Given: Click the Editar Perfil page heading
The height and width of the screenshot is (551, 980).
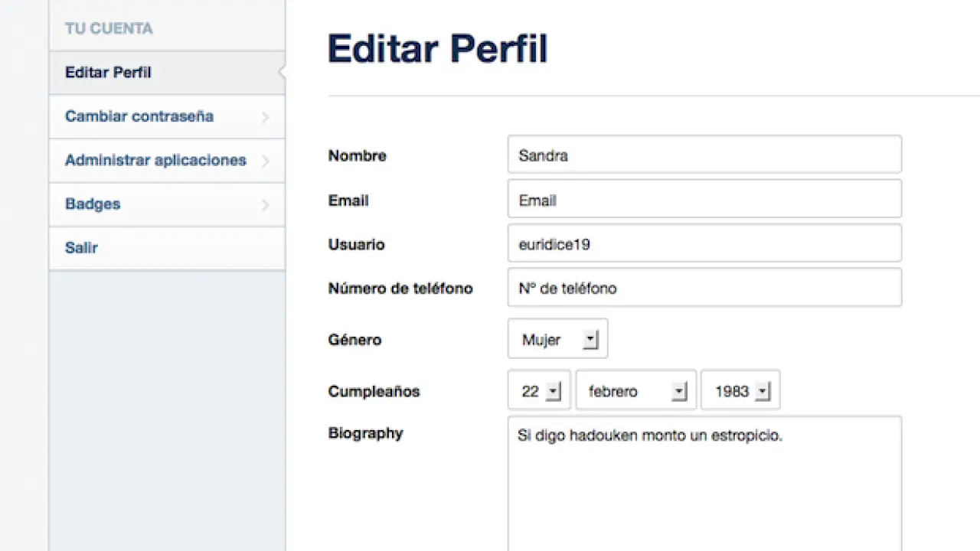Looking at the screenshot, I should [x=437, y=48].
